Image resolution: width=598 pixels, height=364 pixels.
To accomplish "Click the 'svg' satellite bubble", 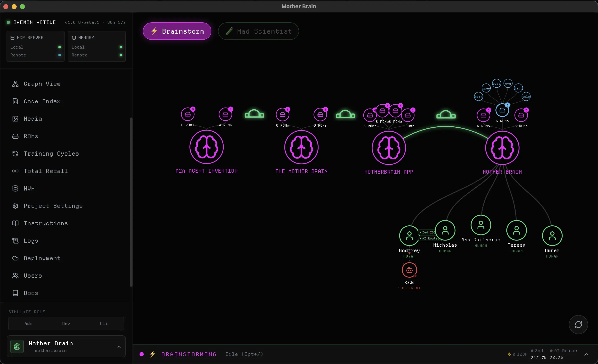I will point(508,84).
